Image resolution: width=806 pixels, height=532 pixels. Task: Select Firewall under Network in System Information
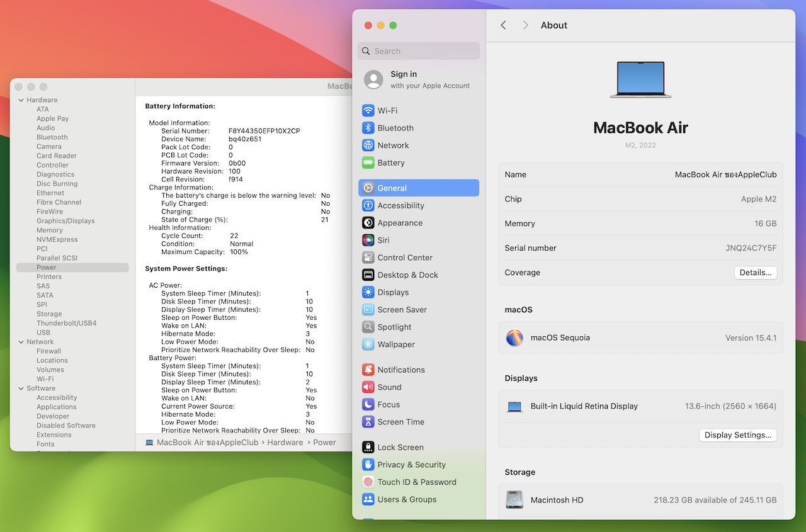pos(49,351)
